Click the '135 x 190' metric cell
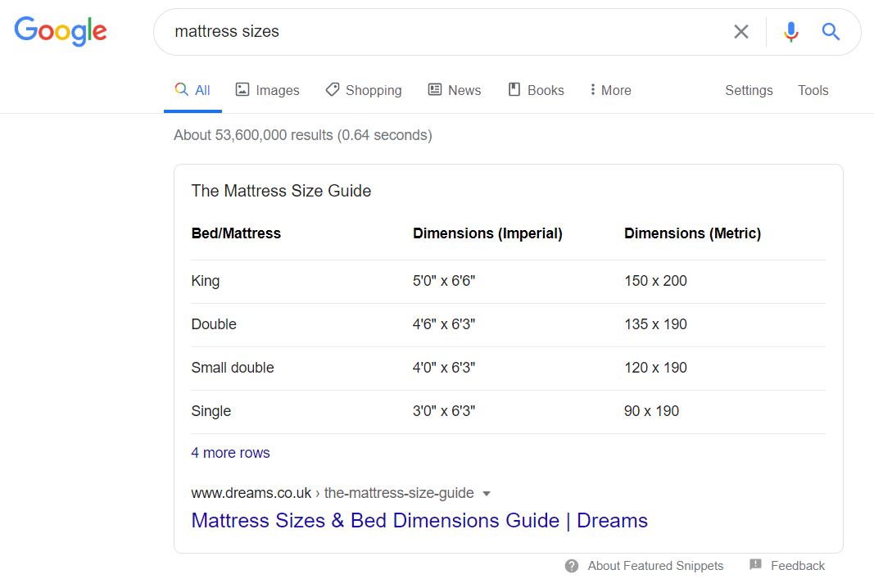Screen dimensions: 874x588 [655, 324]
